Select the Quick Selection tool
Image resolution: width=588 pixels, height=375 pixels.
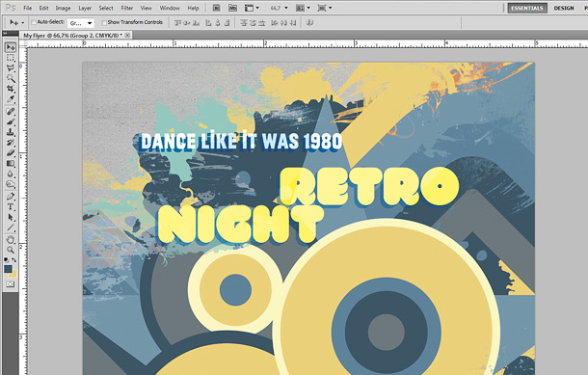[11, 78]
